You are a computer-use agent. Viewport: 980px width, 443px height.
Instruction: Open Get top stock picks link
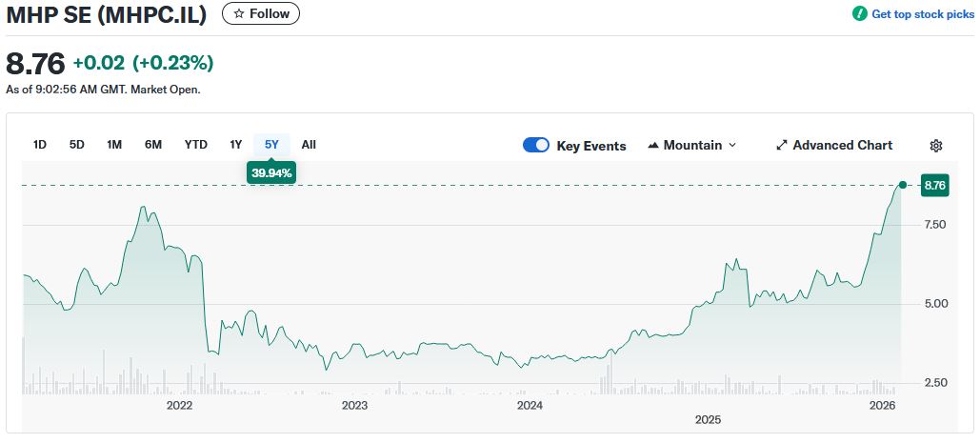click(x=922, y=14)
